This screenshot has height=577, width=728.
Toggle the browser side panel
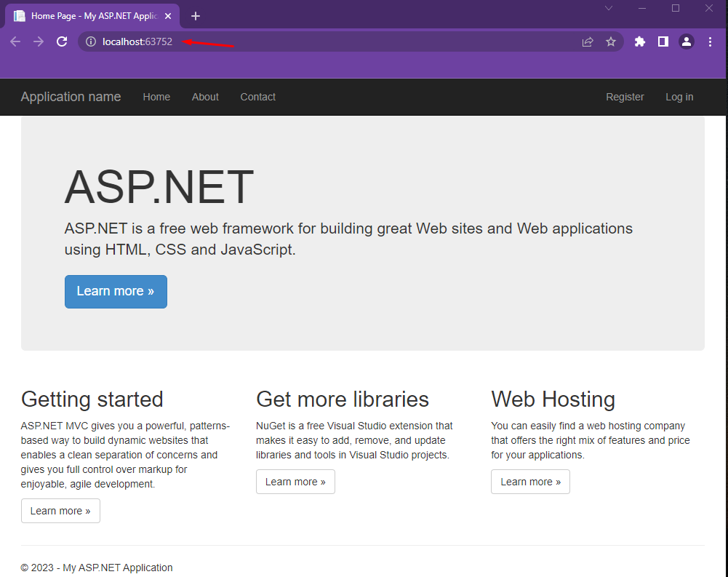coord(663,41)
